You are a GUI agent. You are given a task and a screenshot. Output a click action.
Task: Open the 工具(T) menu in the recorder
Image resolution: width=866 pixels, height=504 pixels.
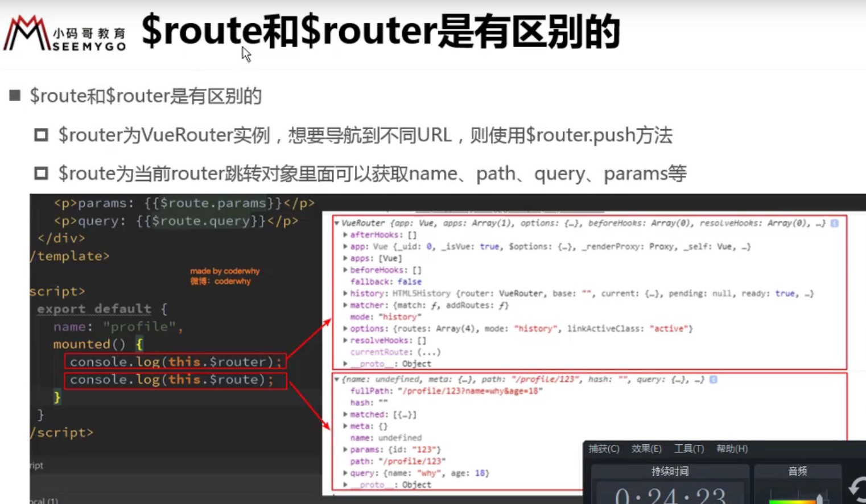point(689,449)
